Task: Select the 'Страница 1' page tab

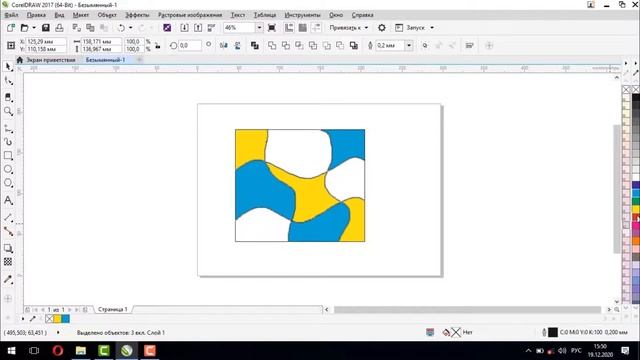Action: [113, 309]
